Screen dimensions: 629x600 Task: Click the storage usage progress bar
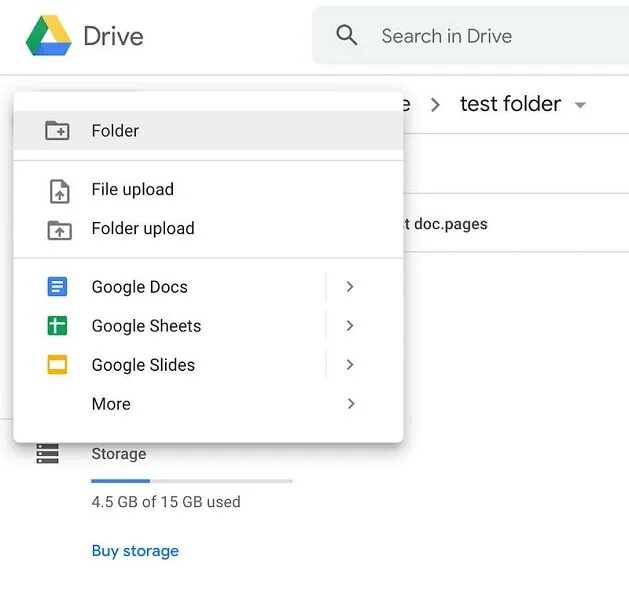click(x=192, y=481)
